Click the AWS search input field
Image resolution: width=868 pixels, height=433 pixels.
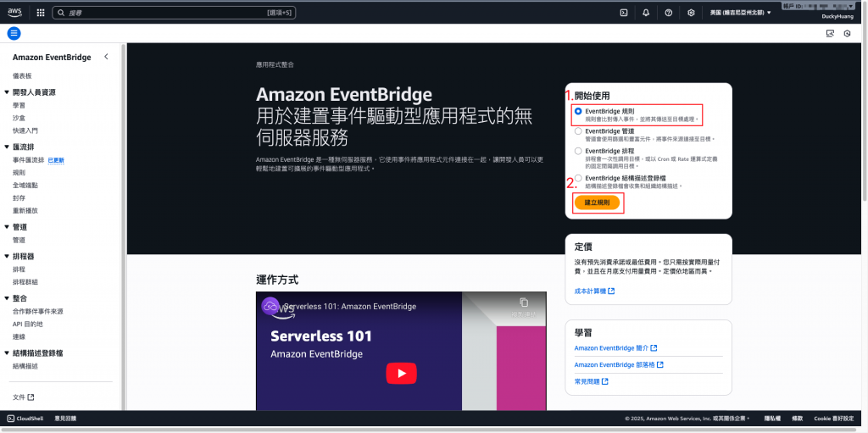click(x=174, y=13)
